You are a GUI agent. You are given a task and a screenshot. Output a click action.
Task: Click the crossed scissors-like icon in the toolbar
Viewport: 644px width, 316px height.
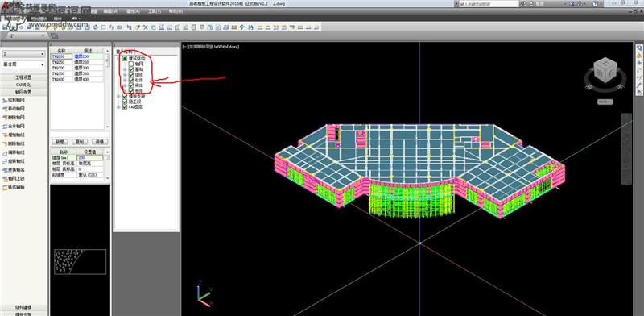click(146, 27)
